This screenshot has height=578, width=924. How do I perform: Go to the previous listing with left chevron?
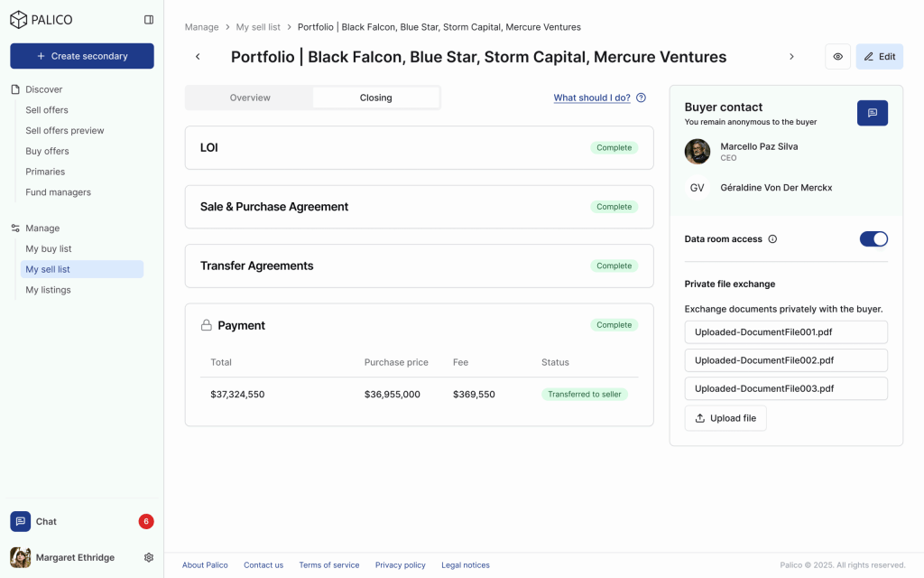point(198,57)
